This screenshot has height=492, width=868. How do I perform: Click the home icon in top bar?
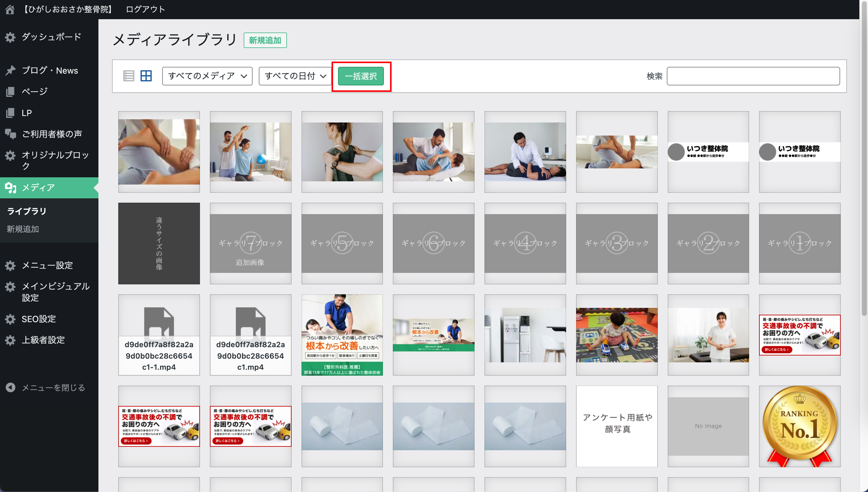pos(10,9)
